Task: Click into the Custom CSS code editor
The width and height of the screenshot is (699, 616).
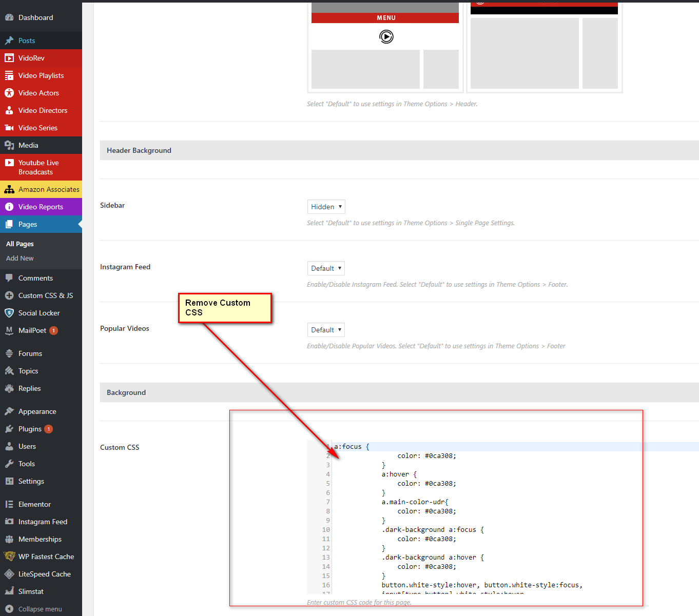Action: point(462,513)
